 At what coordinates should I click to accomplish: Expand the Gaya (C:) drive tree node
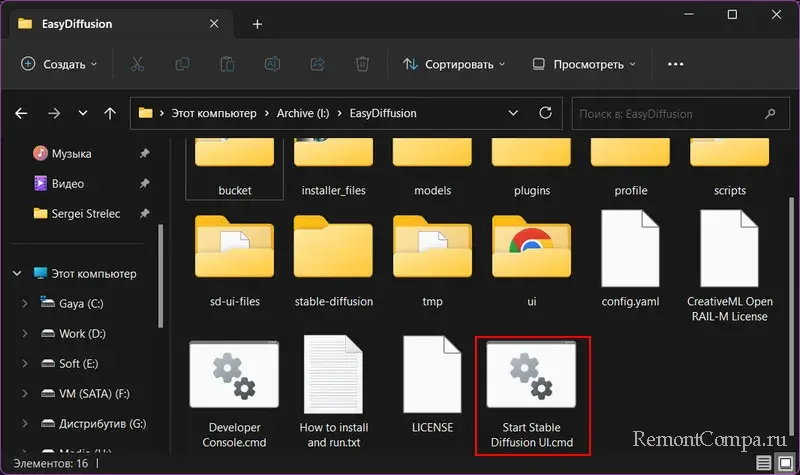(24, 303)
